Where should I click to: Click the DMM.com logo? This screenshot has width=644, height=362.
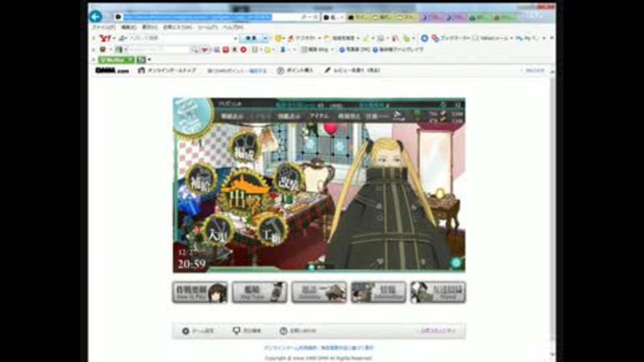coord(112,70)
